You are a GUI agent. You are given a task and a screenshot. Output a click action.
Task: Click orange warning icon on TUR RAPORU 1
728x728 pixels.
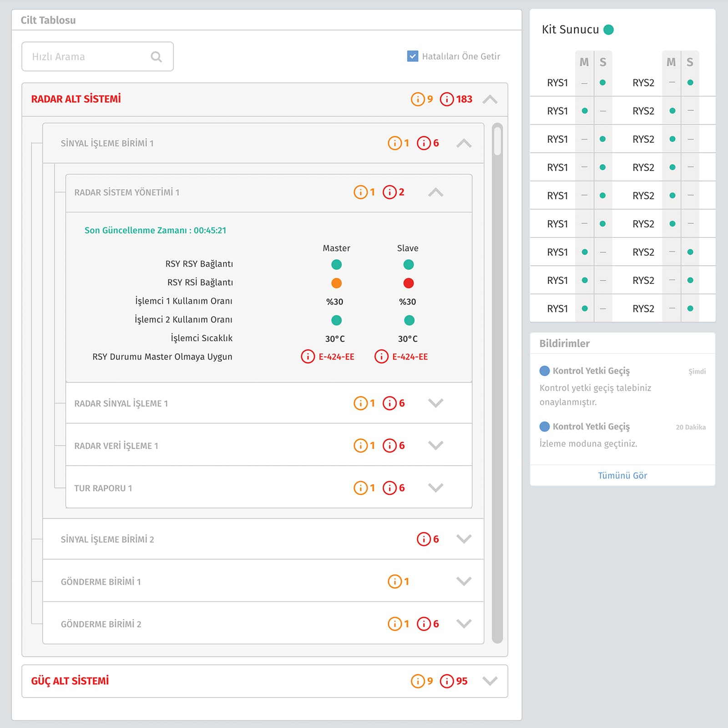[360, 488]
